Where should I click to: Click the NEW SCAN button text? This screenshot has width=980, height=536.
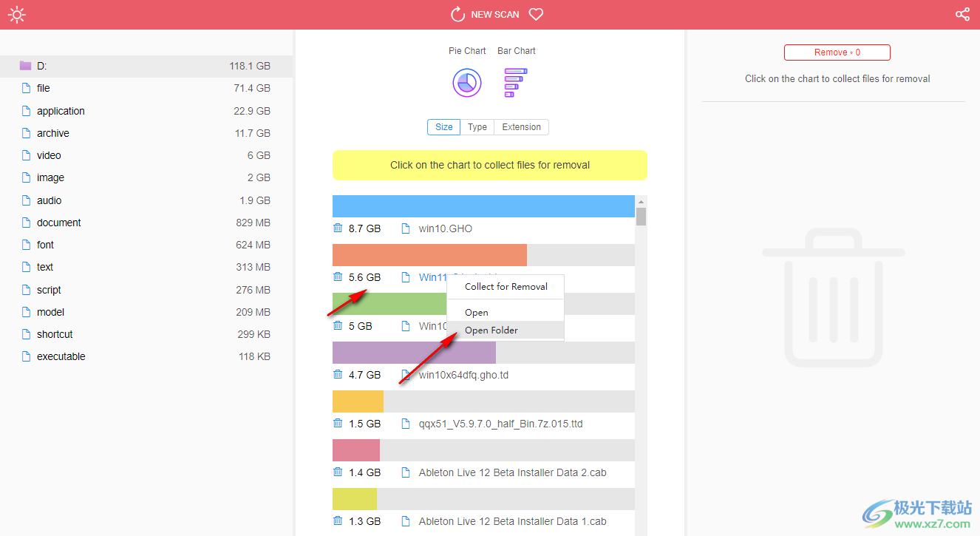click(x=495, y=14)
